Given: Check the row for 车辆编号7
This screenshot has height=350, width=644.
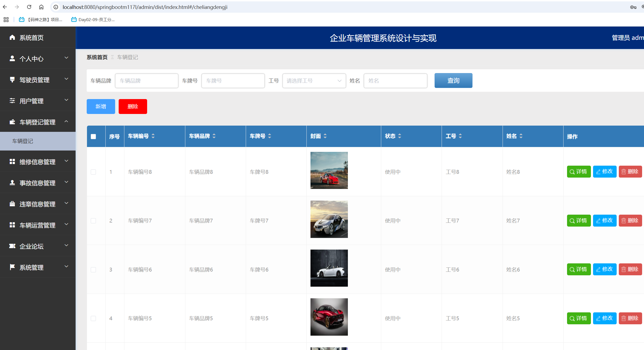Looking at the screenshot, I should [x=93, y=221].
